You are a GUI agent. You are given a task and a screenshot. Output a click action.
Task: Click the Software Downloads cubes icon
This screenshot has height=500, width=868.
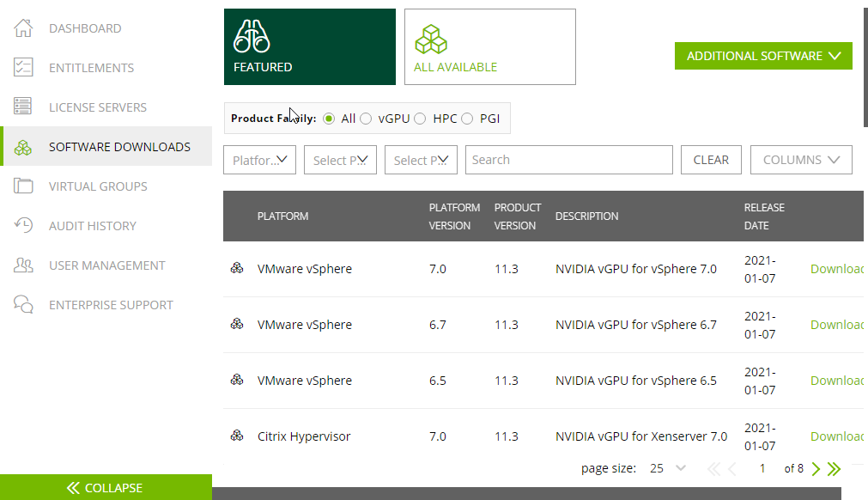click(23, 147)
